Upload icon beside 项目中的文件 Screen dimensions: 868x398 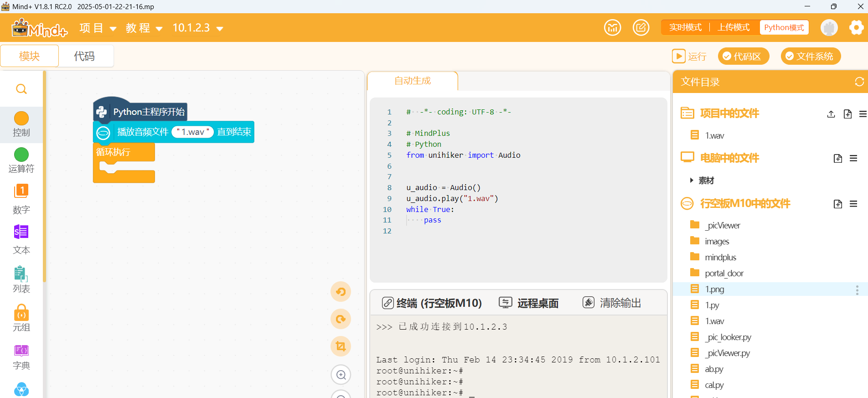[x=831, y=114]
